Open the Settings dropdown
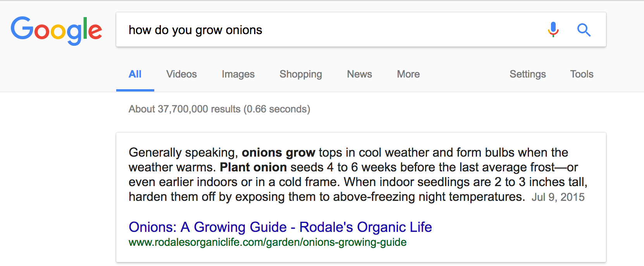 pos(527,74)
